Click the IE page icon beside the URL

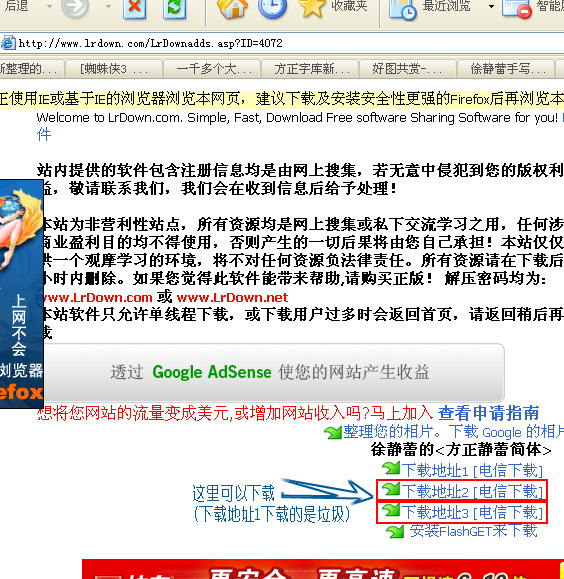(8, 43)
